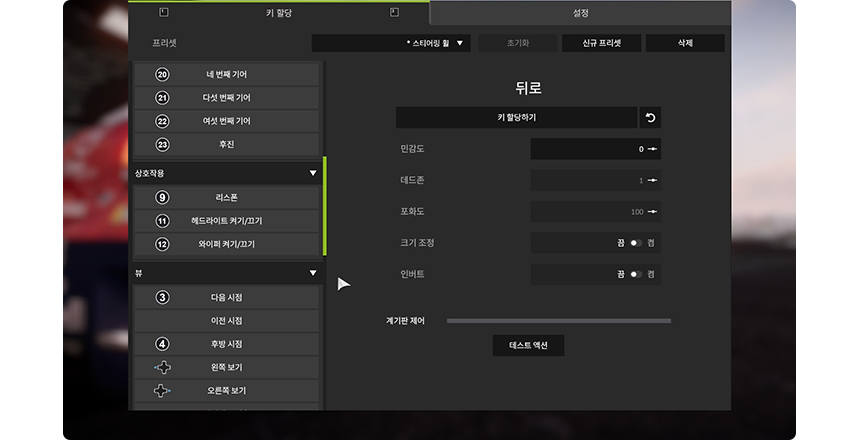Select button 4 icon for 후방 시점

(x=163, y=344)
